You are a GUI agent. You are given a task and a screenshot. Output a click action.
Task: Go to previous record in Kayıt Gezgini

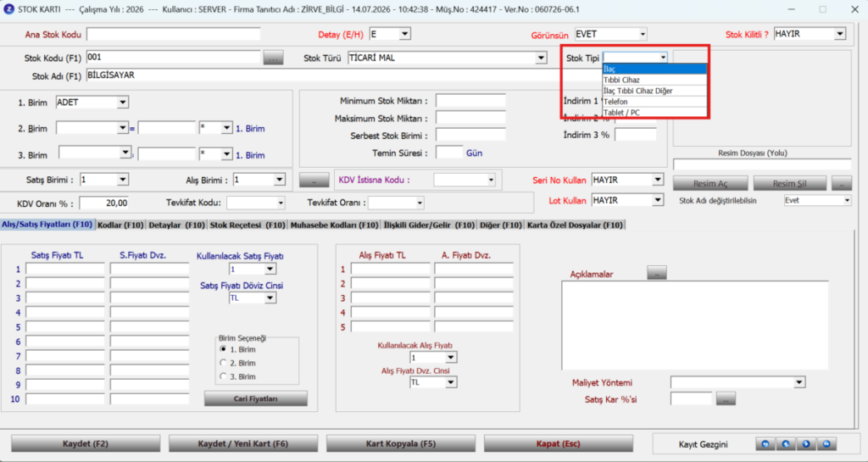[786, 443]
